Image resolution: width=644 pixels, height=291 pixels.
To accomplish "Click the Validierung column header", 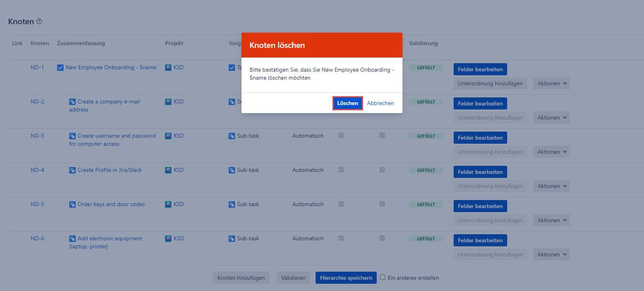I will click(x=423, y=43).
